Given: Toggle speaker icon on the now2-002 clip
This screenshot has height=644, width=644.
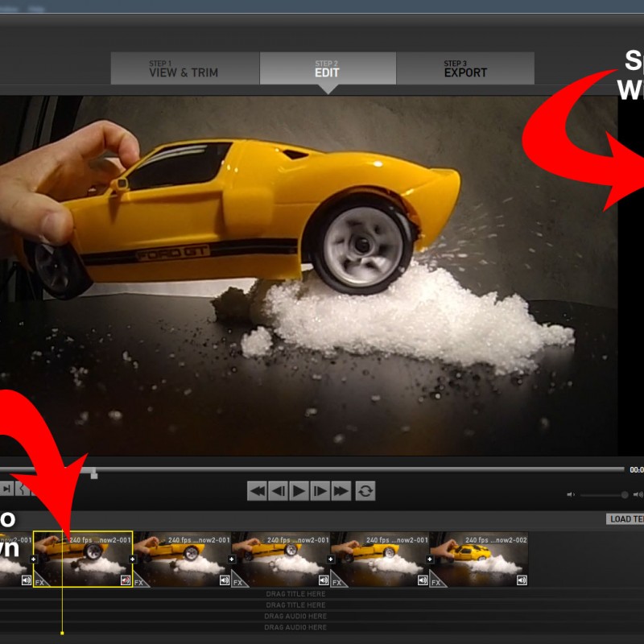Looking at the screenshot, I should coord(522,580).
